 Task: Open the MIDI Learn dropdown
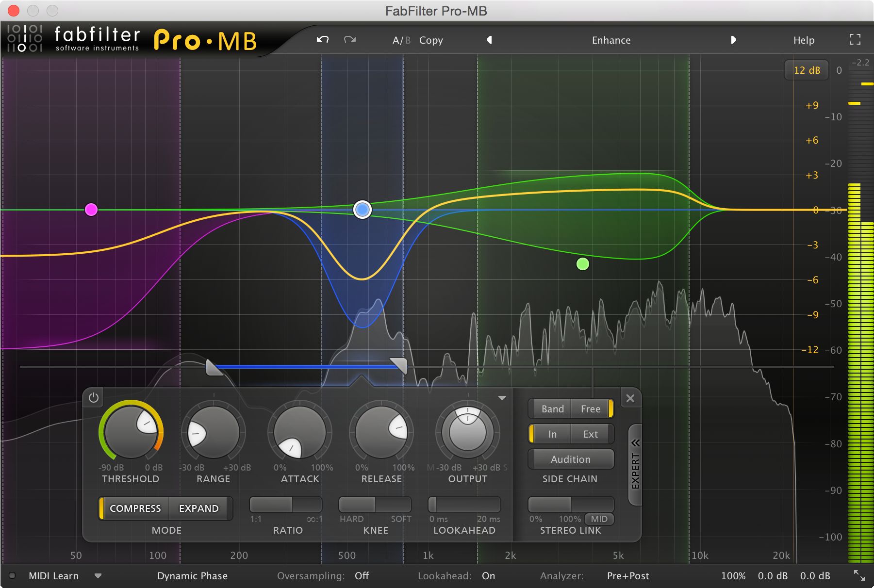coord(98,576)
